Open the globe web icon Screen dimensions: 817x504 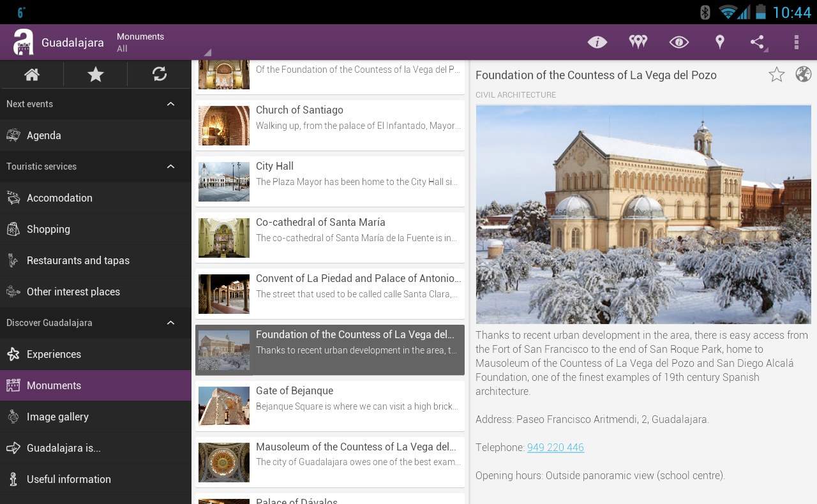(804, 75)
